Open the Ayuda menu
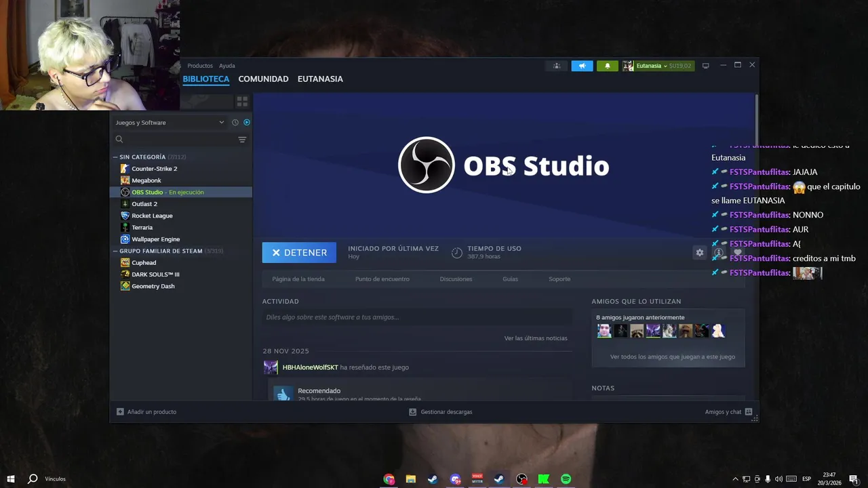Image resolution: width=868 pixels, height=488 pixels. pyautogui.click(x=227, y=66)
